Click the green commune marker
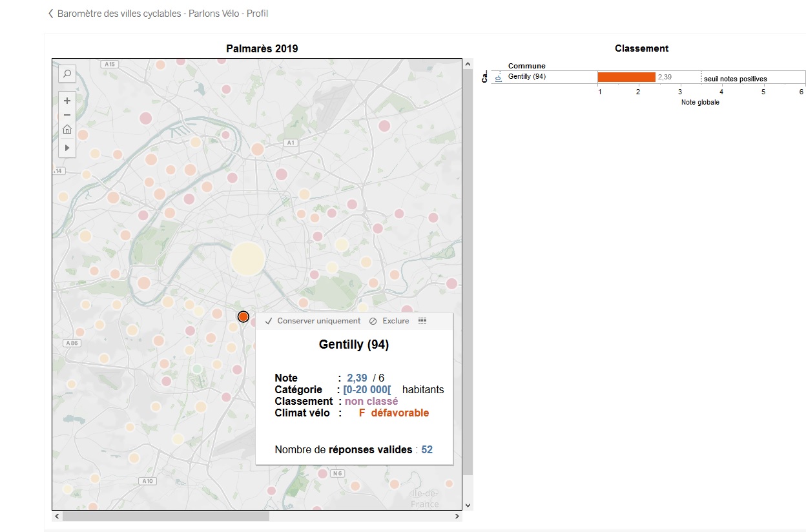806x532 pixels. pos(197,369)
